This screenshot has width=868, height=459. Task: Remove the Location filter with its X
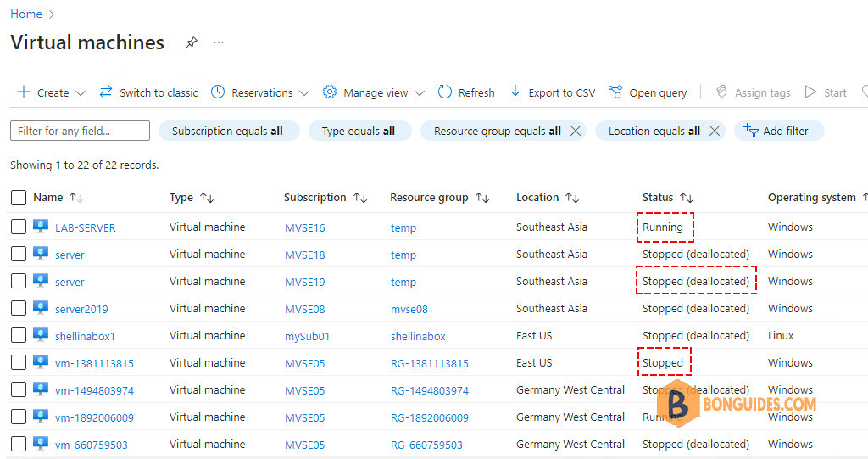click(715, 131)
